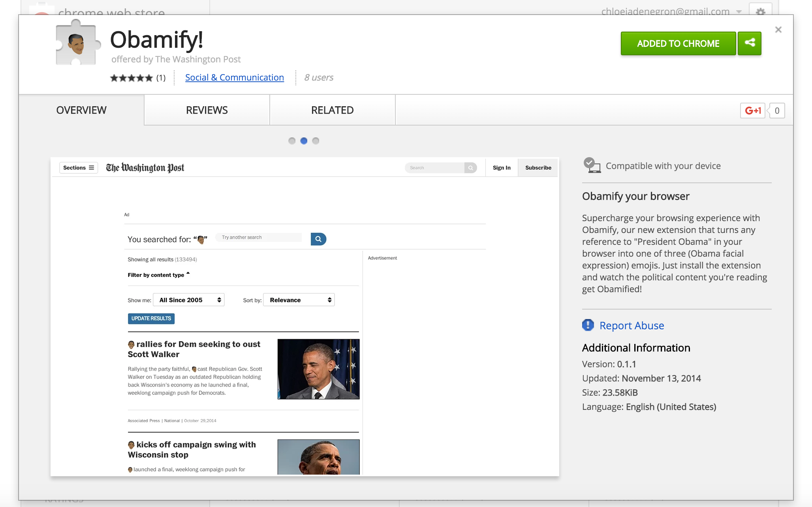Click the Update Results button
The image size is (812, 507).
151,318
